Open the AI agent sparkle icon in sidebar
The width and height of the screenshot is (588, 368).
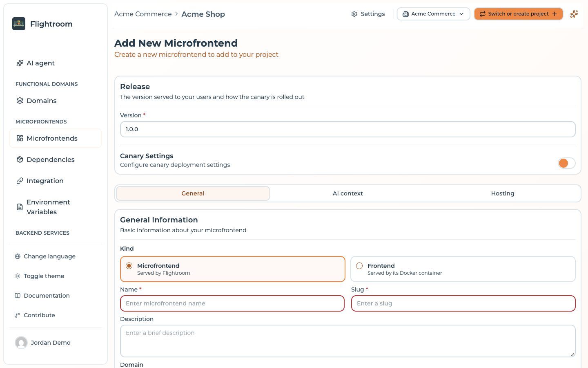20,63
